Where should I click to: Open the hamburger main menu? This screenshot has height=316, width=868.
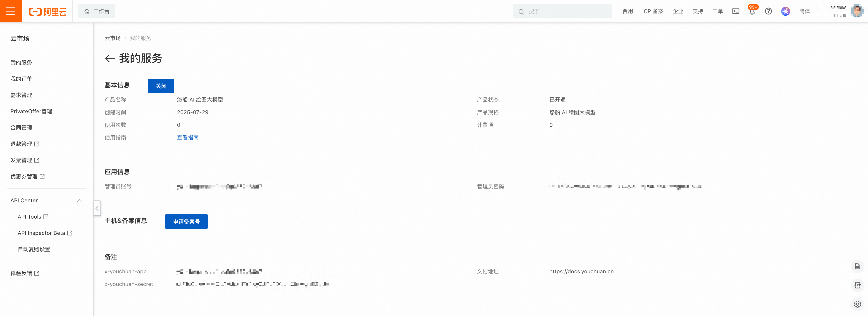pos(11,11)
